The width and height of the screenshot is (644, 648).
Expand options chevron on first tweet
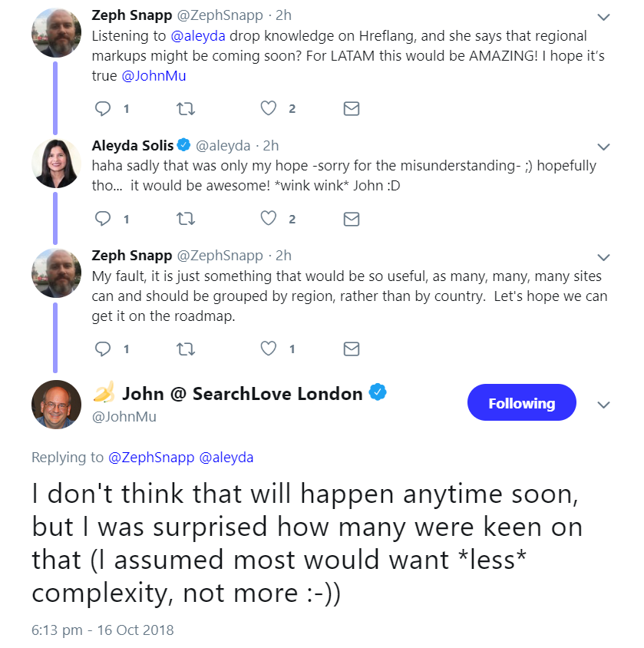coord(603,17)
